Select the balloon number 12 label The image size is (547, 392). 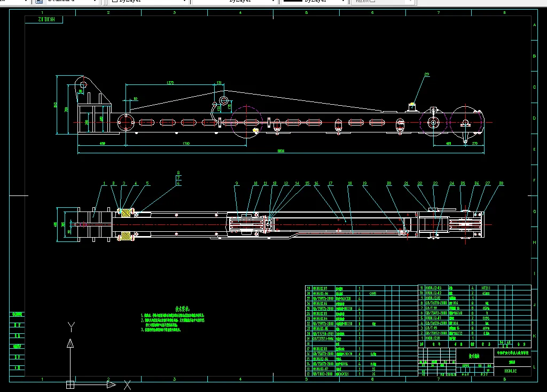[275, 183]
